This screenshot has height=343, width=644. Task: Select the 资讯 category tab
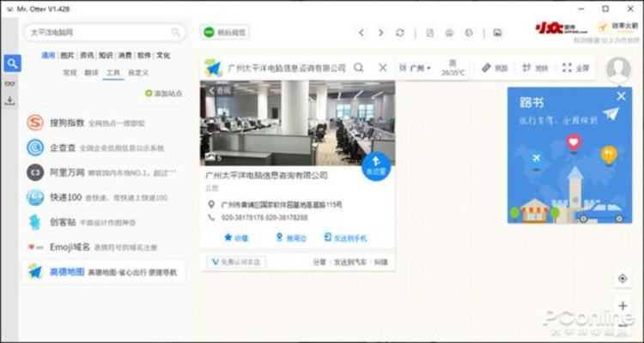(x=87, y=55)
